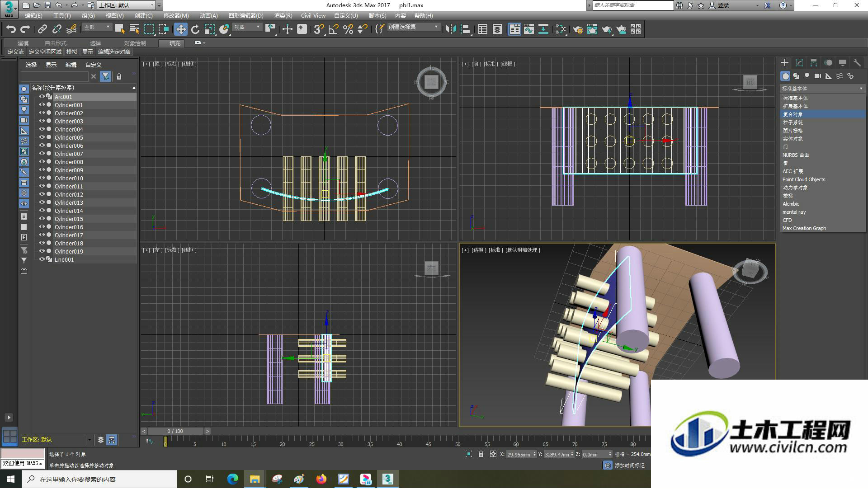Screen dimensions: 868x489
Task: Click the Mirror tool icon
Action: pos(451,29)
